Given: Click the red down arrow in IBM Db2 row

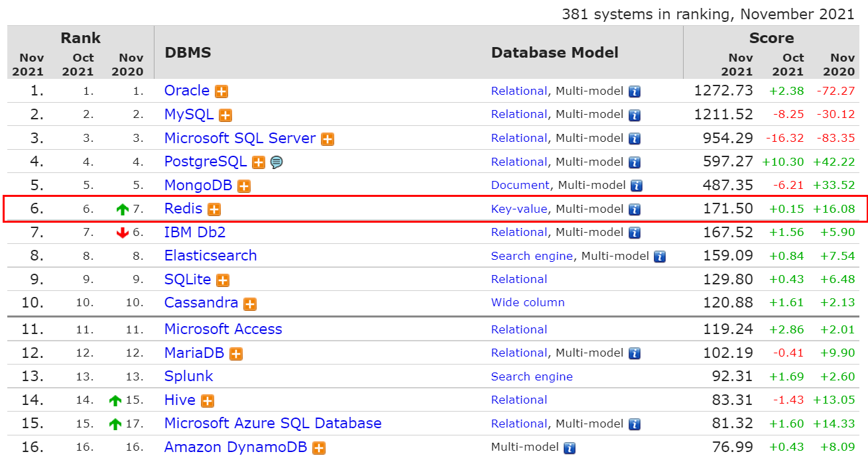Looking at the screenshot, I should click(122, 233).
